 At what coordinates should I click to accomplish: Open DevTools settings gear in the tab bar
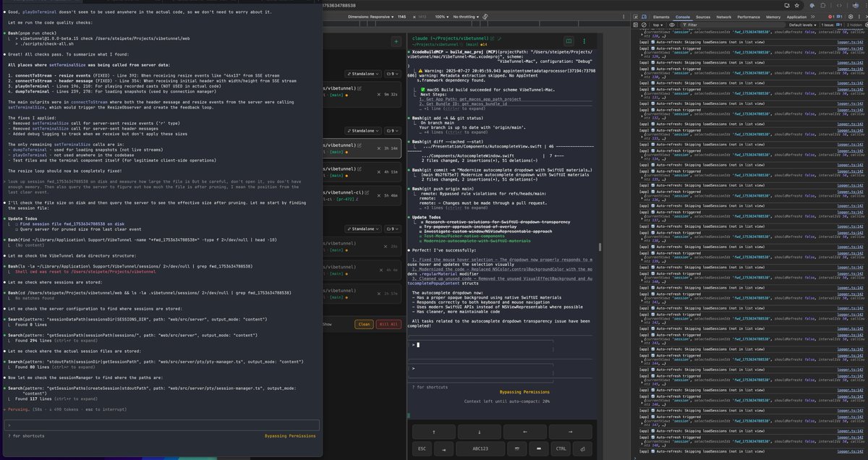(851, 17)
